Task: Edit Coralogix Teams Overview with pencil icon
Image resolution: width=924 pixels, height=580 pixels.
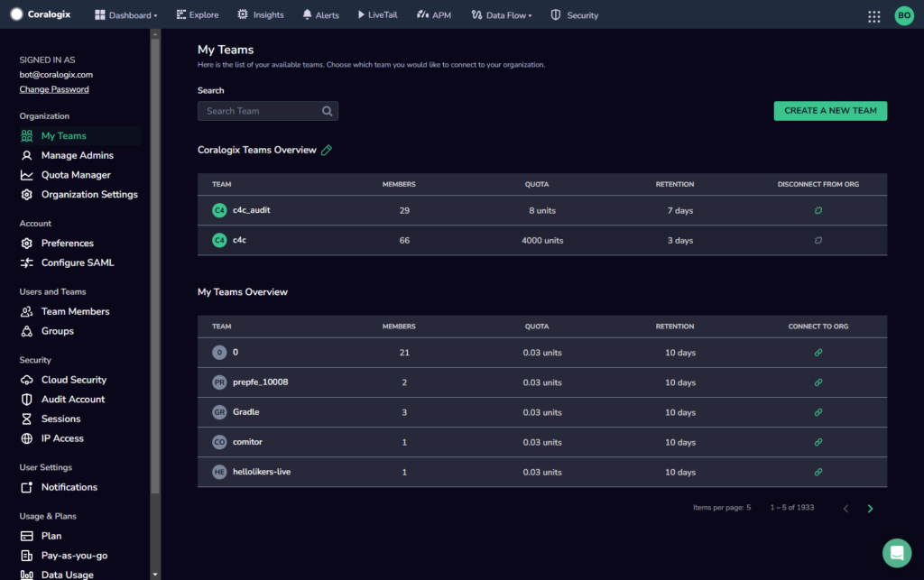Action: [327, 150]
